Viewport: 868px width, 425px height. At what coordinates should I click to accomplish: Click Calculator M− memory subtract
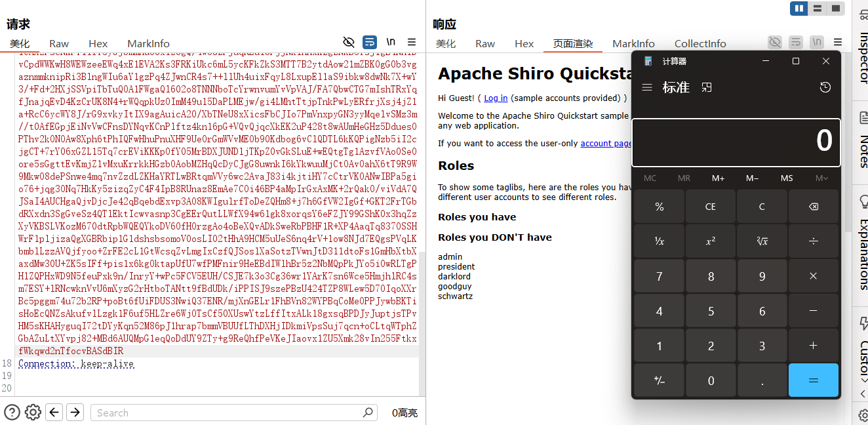752,178
